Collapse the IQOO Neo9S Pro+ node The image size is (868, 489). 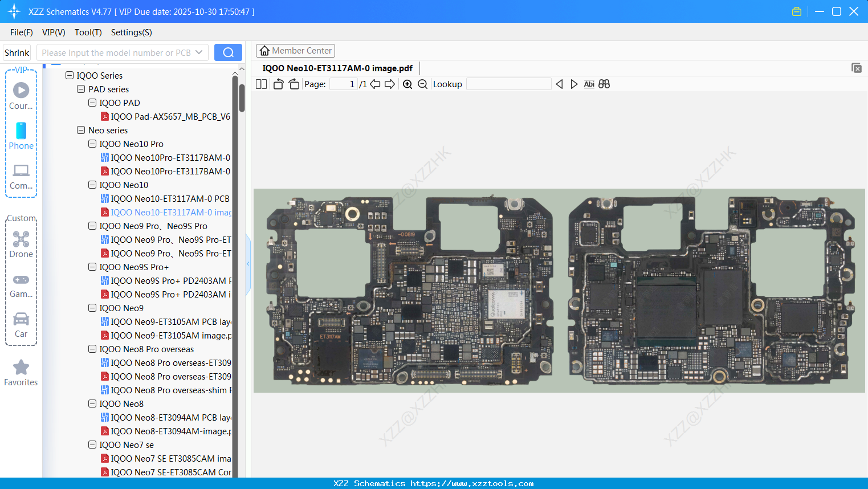(x=92, y=267)
